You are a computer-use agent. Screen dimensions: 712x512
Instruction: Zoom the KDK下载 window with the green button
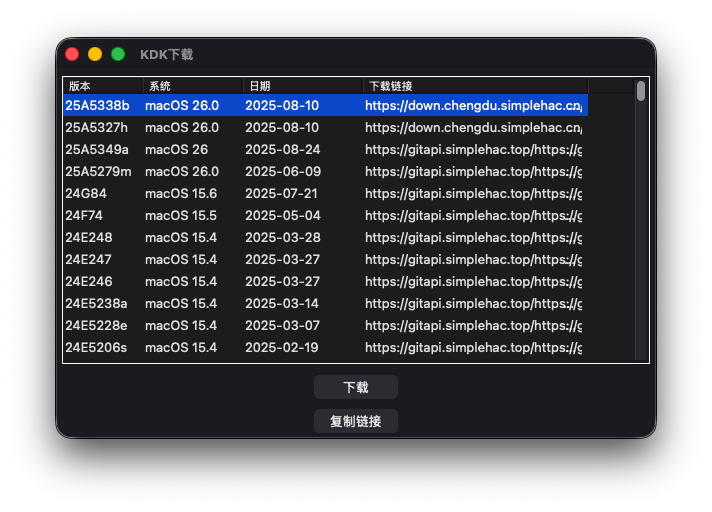click(x=118, y=54)
